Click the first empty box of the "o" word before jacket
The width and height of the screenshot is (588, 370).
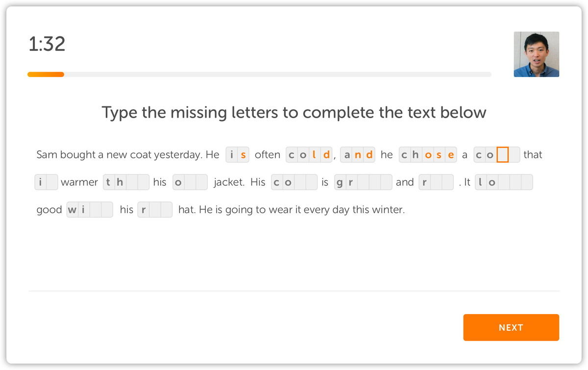click(x=190, y=182)
